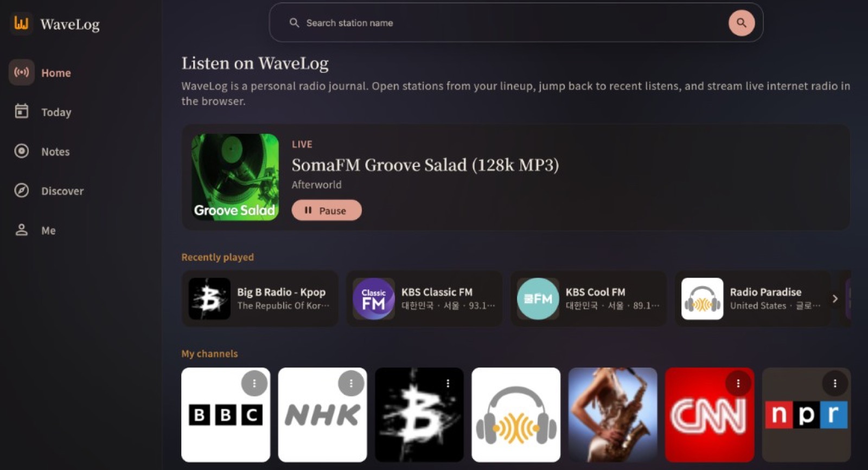Image resolution: width=868 pixels, height=470 pixels.
Task: Click the WaveLog logo icon
Action: pos(21,24)
